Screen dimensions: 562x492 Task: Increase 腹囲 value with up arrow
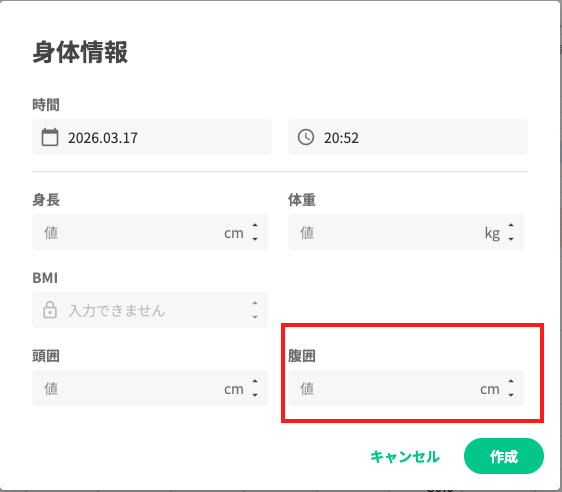click(511, 382)
